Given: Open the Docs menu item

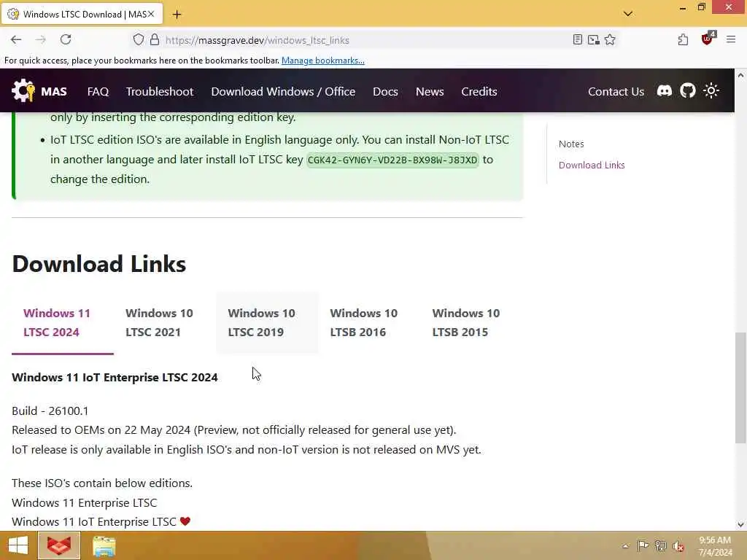Looking at the screenshot, I should 385,91.
